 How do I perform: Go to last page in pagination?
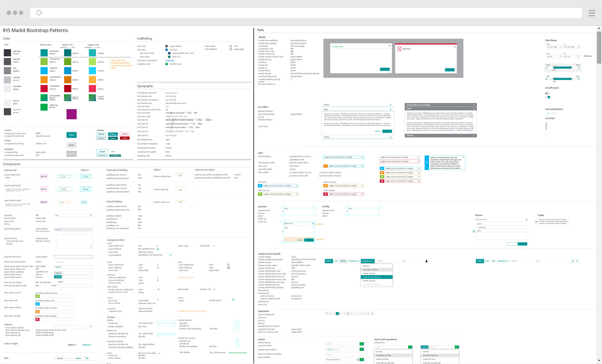372,313
